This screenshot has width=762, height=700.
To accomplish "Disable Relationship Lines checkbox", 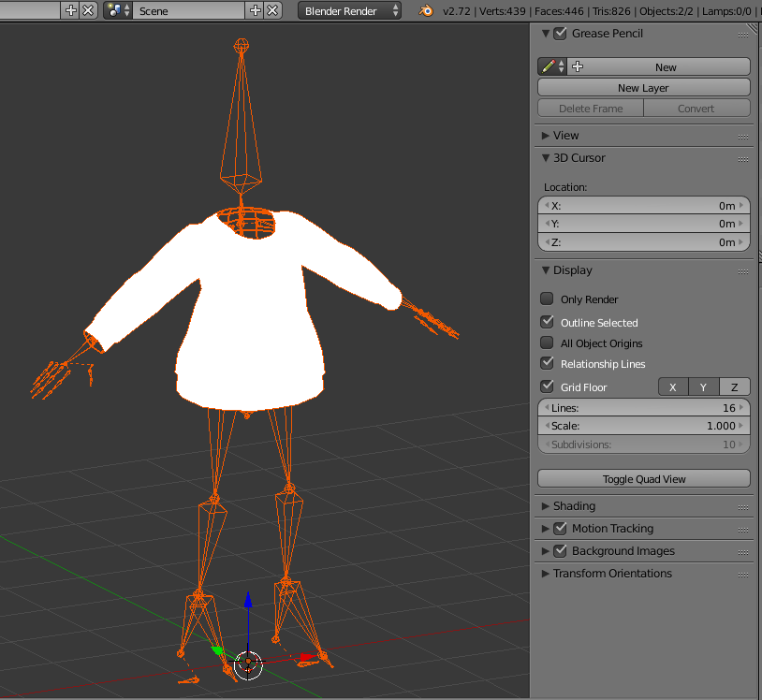I will [547, 363].
